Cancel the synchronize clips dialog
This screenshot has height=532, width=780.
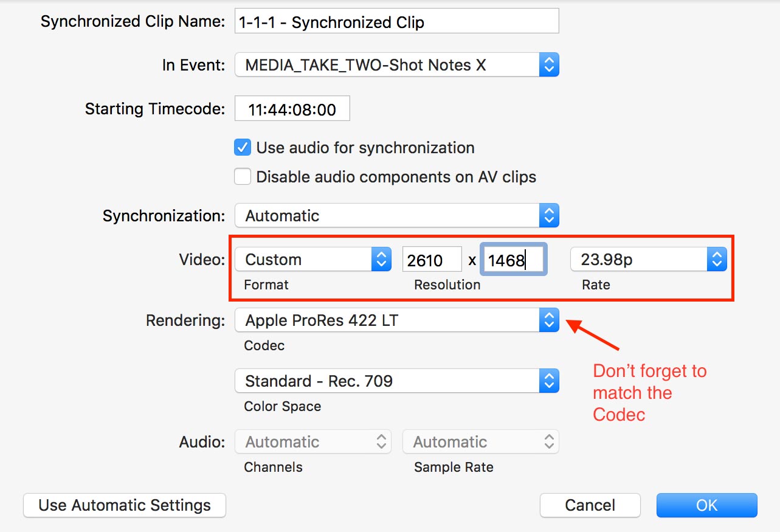click(x=590, y=505)
